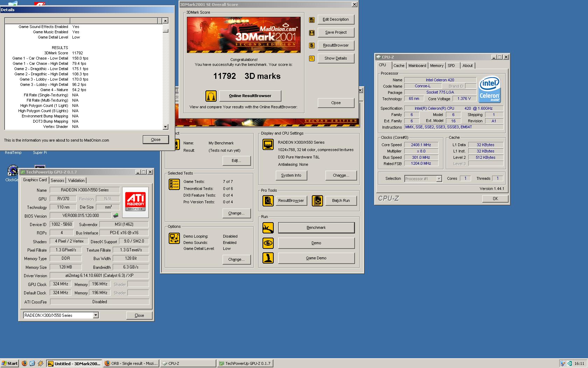Click the GPU-Z Name field
The width and height of the screenshot is (588, 368).
pyautogui.click(x=85, y=190)
